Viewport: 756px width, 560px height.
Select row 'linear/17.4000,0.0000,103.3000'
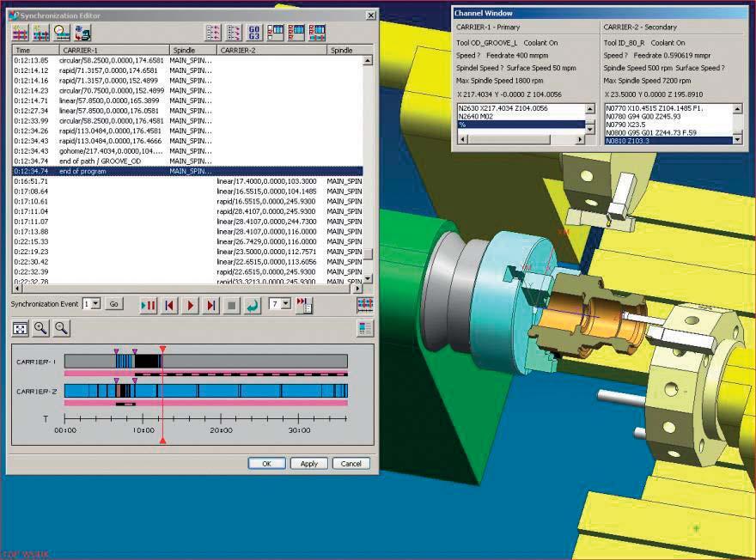point(187,181)
